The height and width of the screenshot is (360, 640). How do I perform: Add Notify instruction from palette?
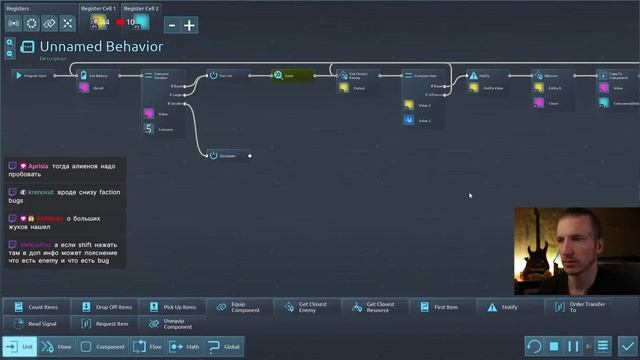point(511,307)
